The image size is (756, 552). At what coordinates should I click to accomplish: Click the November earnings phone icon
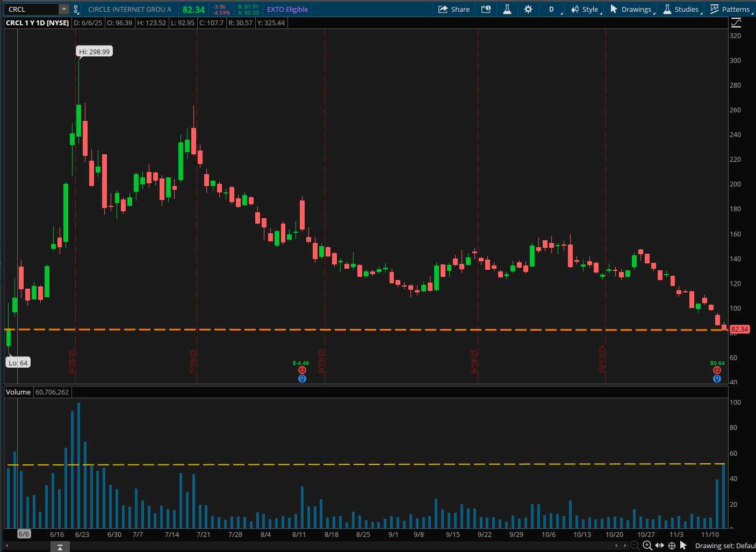717,370
